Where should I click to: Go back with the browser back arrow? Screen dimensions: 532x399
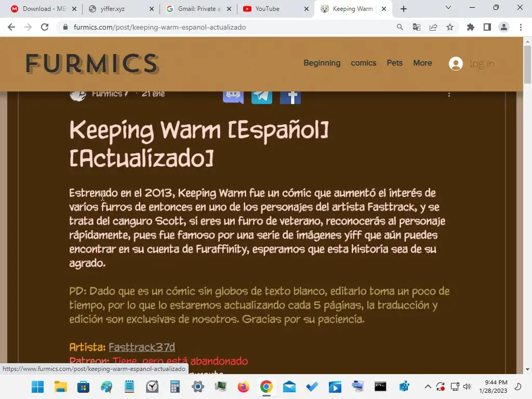point(11,27)
